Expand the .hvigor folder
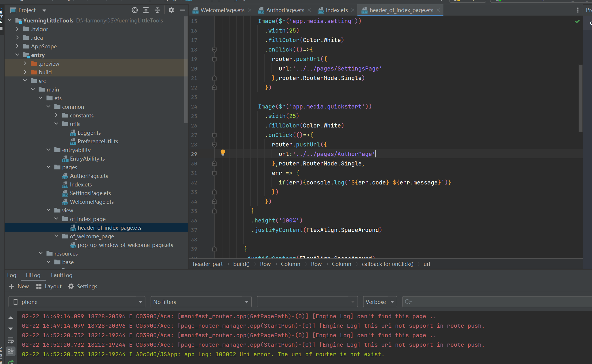Screen dimensions: 592x364 tap(17, 29)
